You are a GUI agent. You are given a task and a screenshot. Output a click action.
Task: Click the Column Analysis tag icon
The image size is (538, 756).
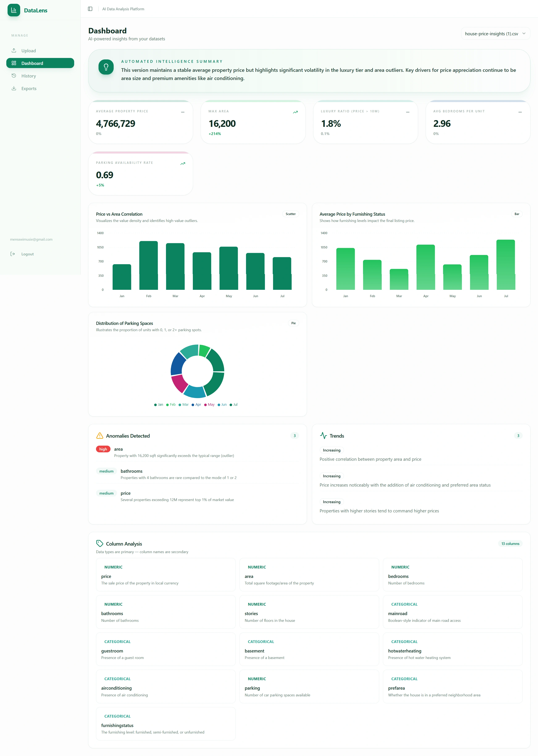(99, 544)
